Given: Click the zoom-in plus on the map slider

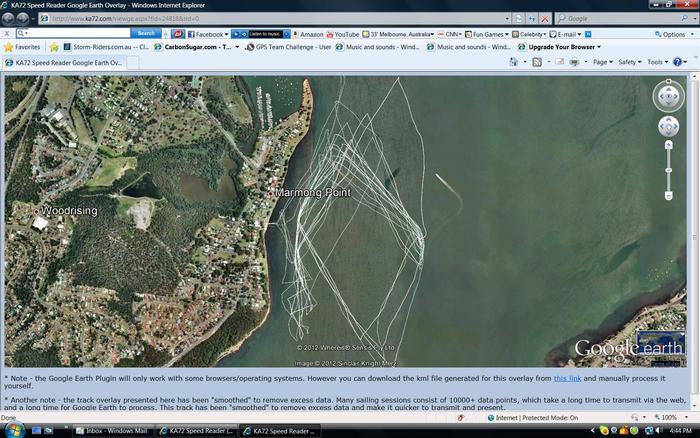Looking at the screenshot, I should (x=668, y=145).
